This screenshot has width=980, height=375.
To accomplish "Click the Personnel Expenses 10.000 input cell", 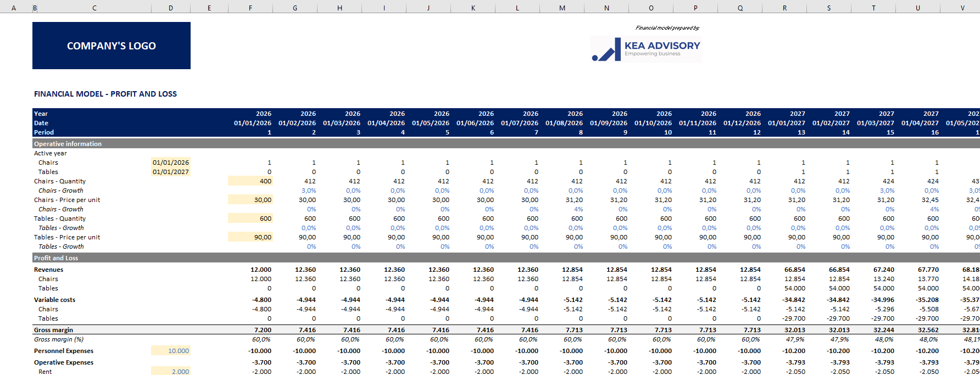I will click(171, 351).
